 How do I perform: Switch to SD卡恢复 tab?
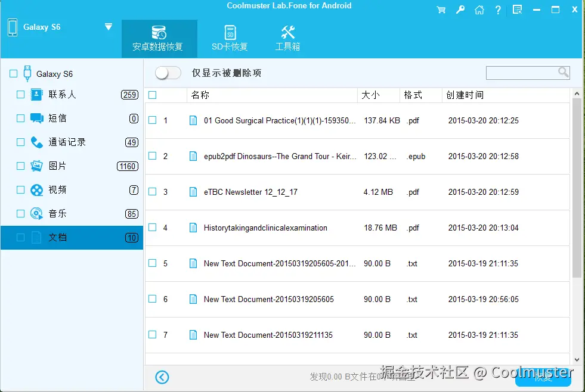pos(230,39)
